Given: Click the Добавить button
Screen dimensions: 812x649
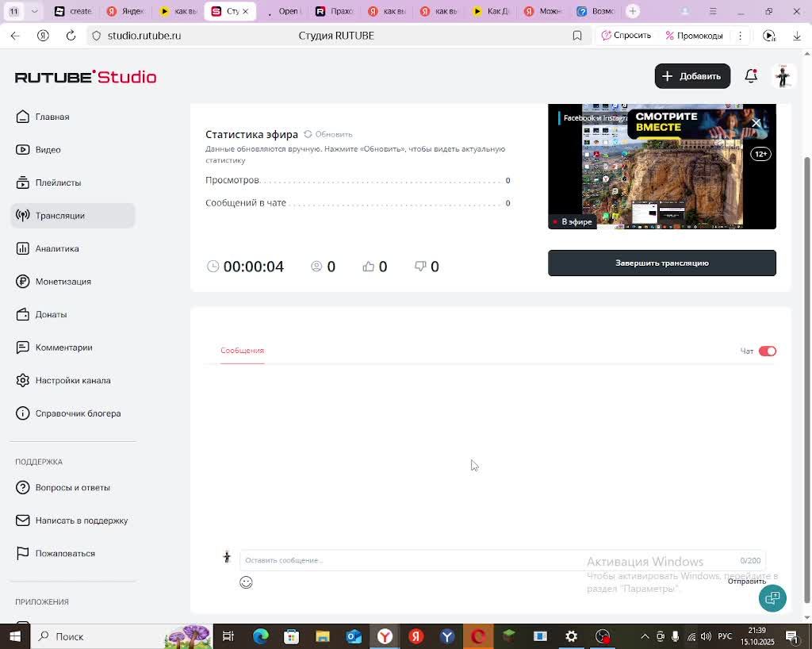Looking at the screenshot, I should tap(692, 76).
